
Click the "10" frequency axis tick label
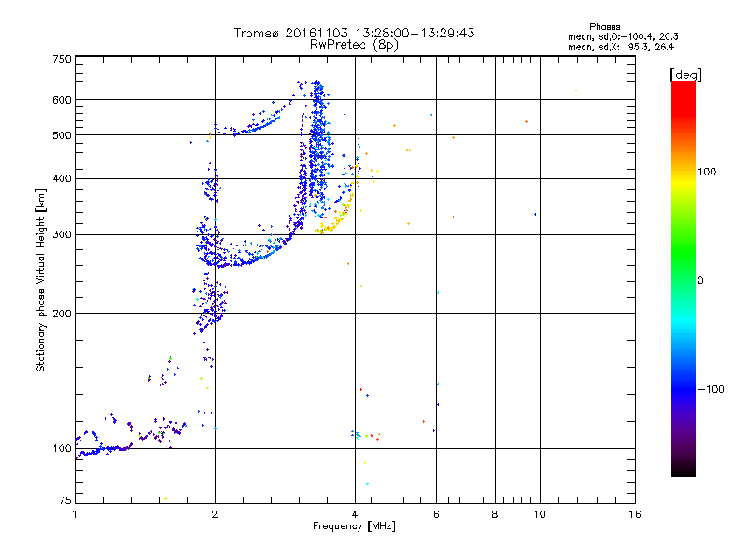pos(540,514)
